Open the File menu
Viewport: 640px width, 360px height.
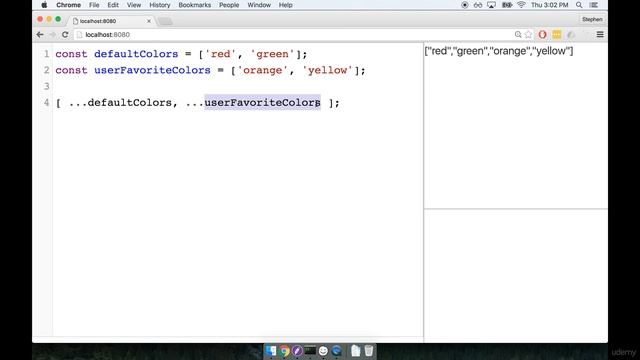coord(94,5)
